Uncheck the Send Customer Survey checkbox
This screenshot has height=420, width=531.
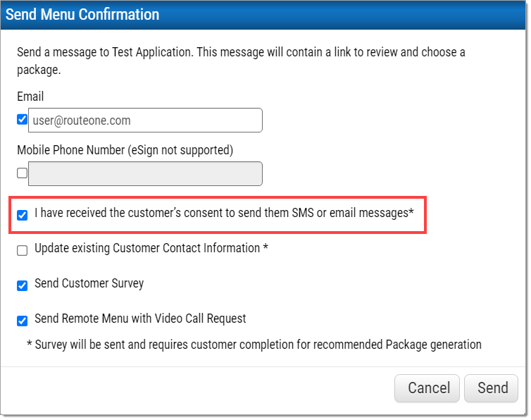point(22,285)
